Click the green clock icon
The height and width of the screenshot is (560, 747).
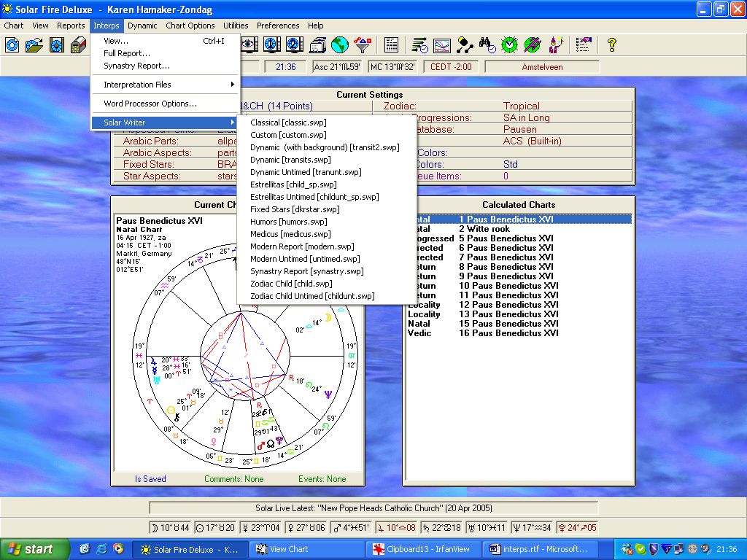pyautogui.click(x=510, y=45)
